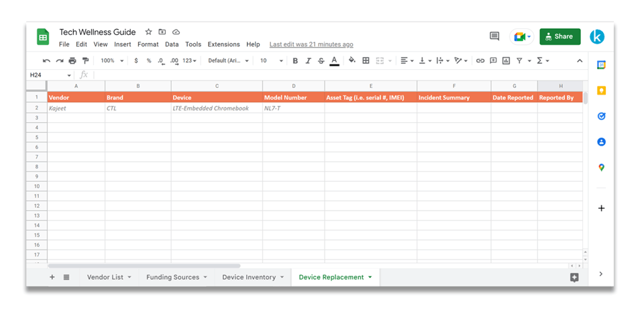Image resolution: width=644 pixels, height=316 pixels.
Task: Open the Format menu
Action: (148, 44)
